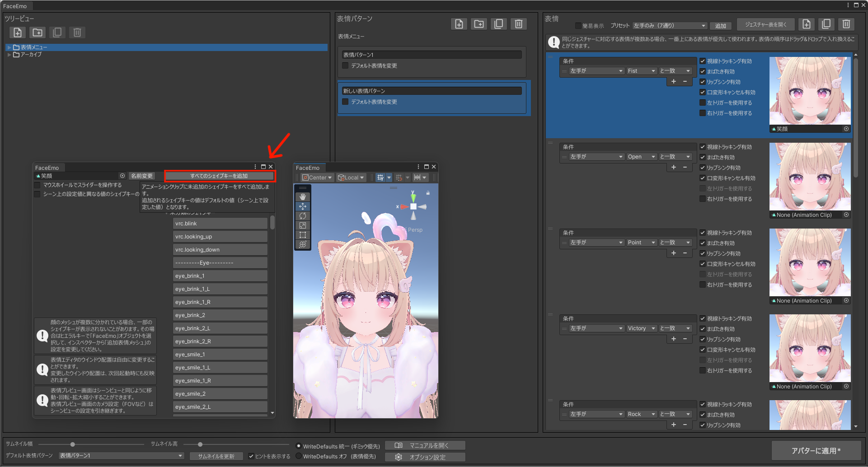Screen dimensions: 868x467
Task: Create a new folder in the tree view
Action: (37, 32)
